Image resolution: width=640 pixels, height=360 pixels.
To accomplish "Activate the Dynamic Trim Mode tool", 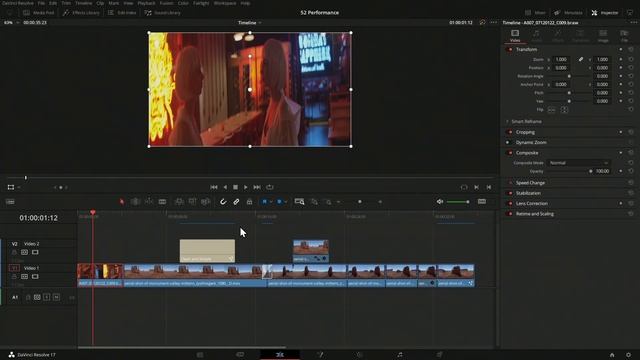I will (x=149, y=202).
